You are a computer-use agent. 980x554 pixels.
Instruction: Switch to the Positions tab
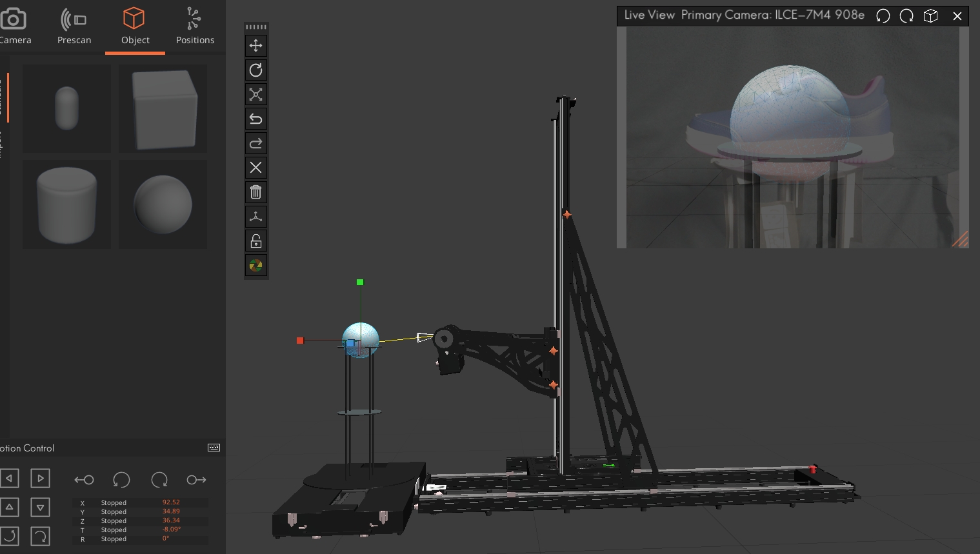point(195,26)
